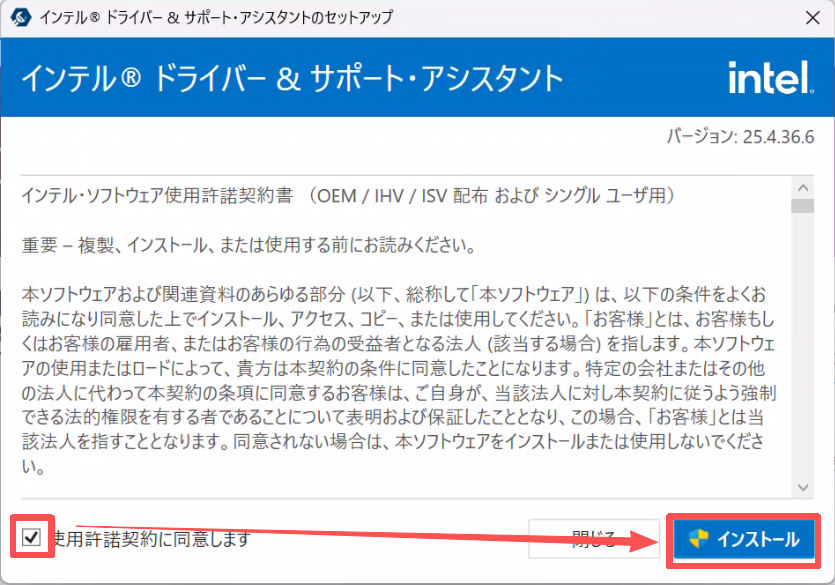Click the 使用許諾契約に同意します label text
This screenshot has width=835, height=585.
point(151,539)
